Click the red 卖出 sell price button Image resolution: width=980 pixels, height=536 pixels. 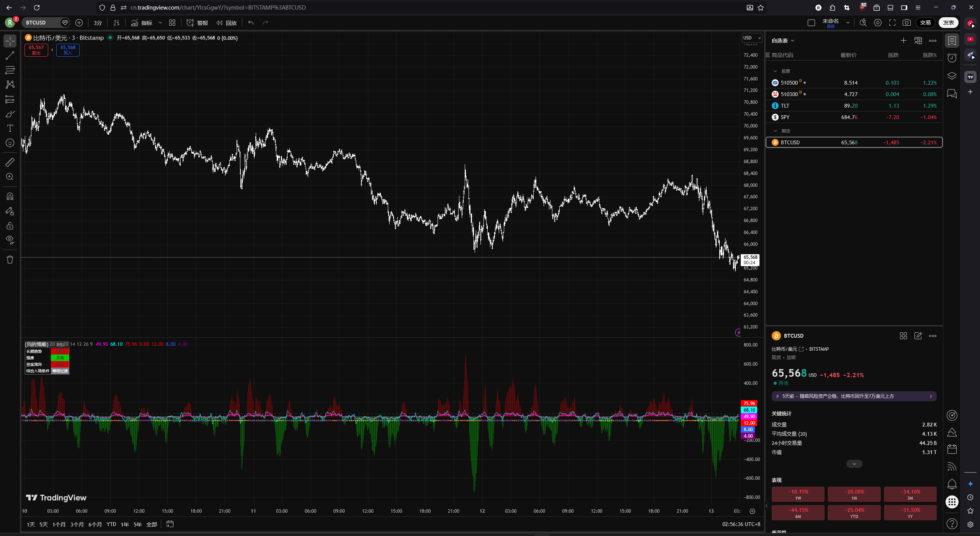click(36, 50)
